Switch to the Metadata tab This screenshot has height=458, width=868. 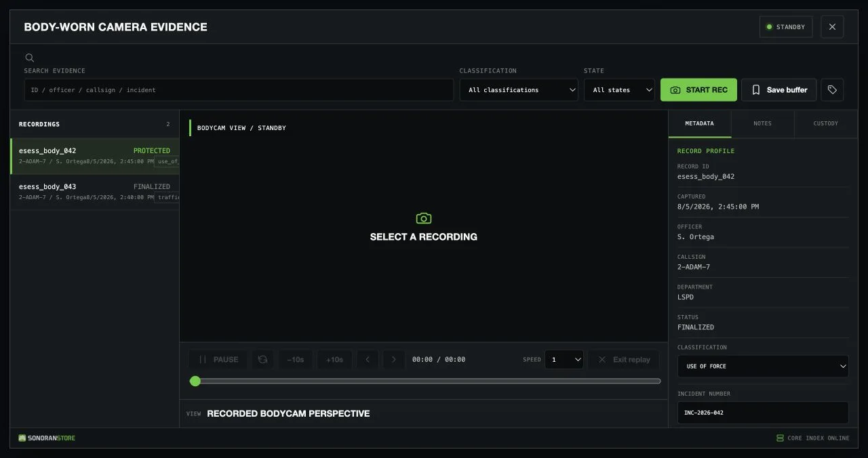699,124
